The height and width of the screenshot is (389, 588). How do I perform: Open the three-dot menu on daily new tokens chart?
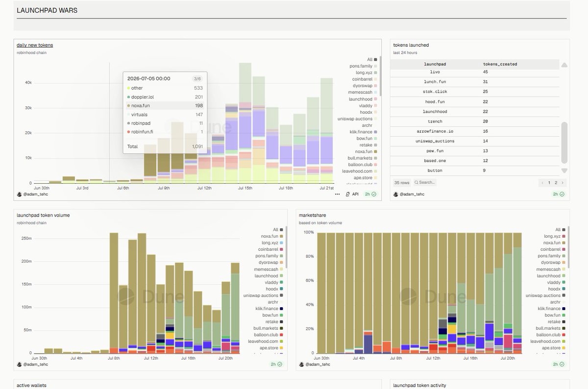pyautogui.click(x=338, y=194)
